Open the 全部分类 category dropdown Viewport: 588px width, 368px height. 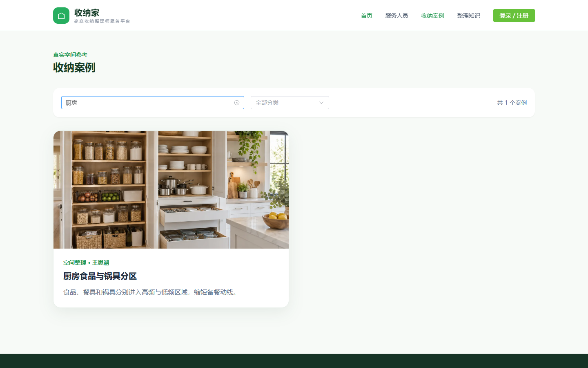coord(290,103)
